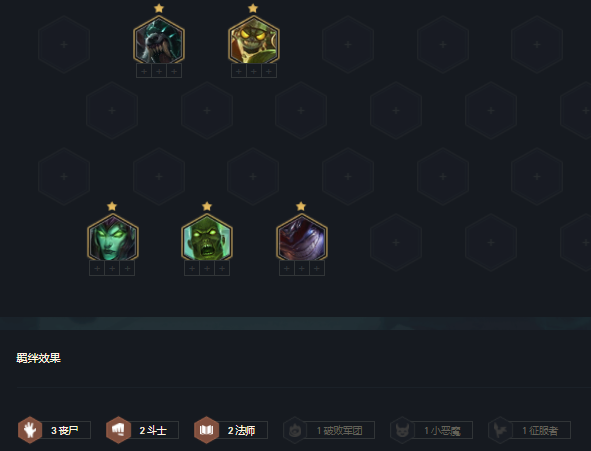Click the 3 丧尸 zombie trait hand icon
Screen dimensions: 591x451
click(30, 430)
